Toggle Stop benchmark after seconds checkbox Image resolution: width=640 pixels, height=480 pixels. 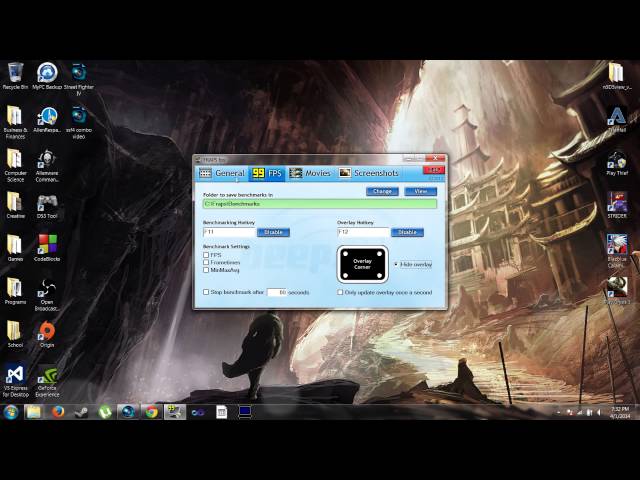(x=206, y=292)
